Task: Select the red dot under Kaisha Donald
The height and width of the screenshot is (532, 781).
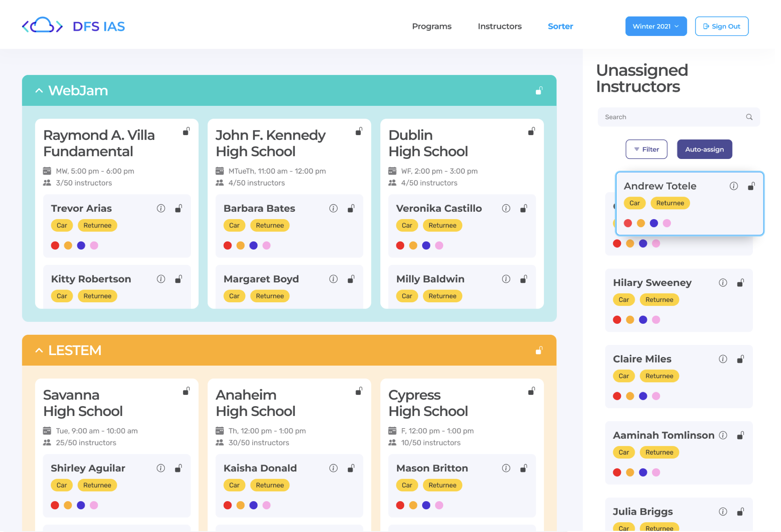Action: point(228,505)
